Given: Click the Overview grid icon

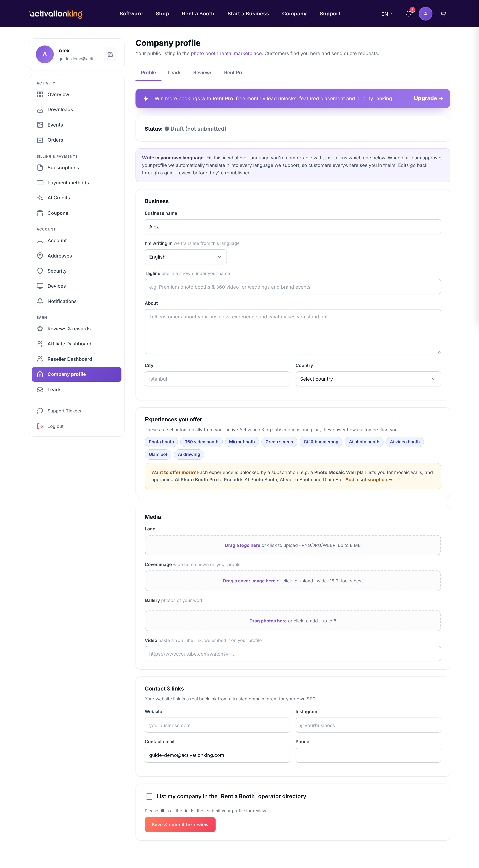Looking at the screenshot, I should click(40, 94).
